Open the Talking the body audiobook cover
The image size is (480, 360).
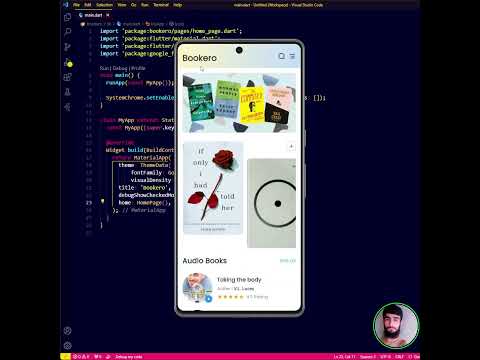click(x=198, y=288)
